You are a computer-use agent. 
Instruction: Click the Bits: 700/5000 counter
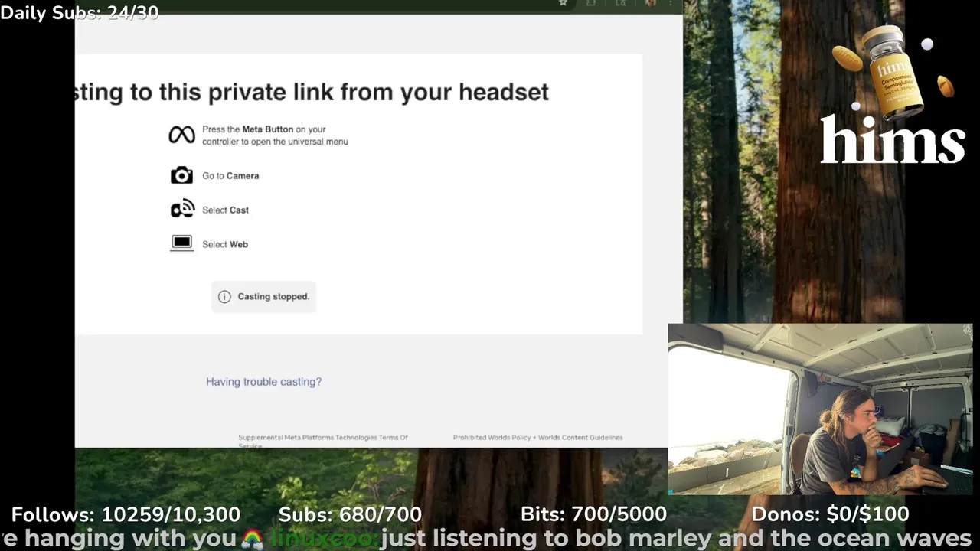[x=593, y=514]
